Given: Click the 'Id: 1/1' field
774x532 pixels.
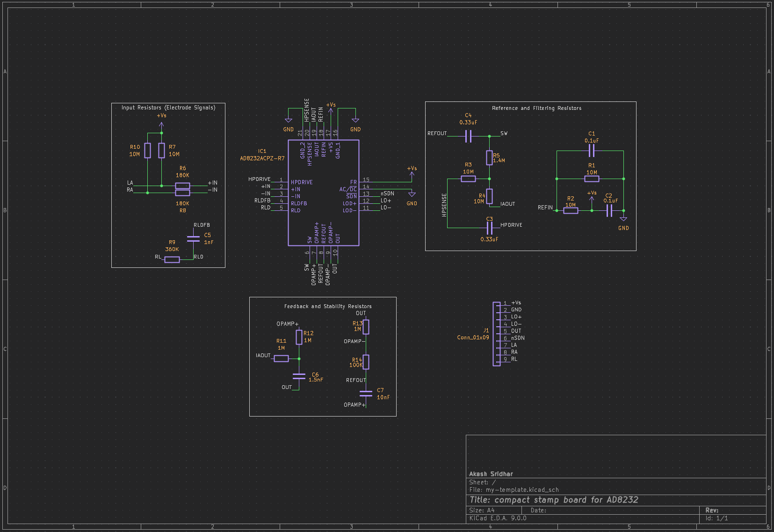Looking at the screenshot, I should pos(716,518).
